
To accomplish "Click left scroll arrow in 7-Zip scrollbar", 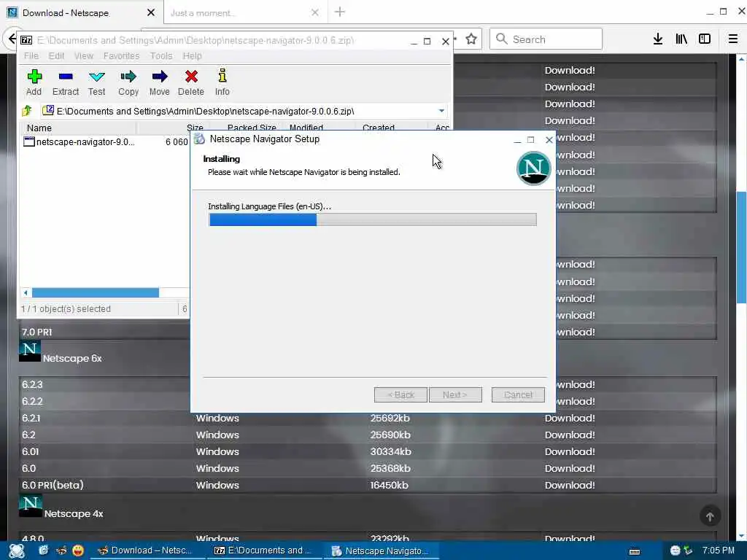I will [x=26, y=292].
